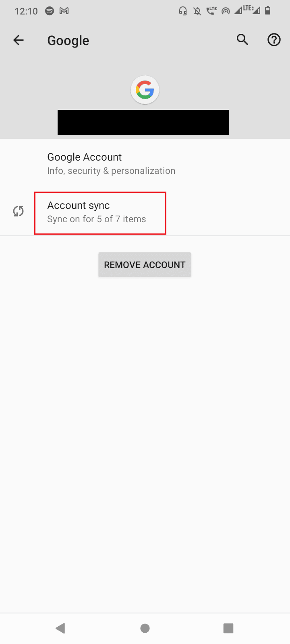Tap the back arrow beside Google title
This screenshot has width=290, height=644.
tap(19, 40)
